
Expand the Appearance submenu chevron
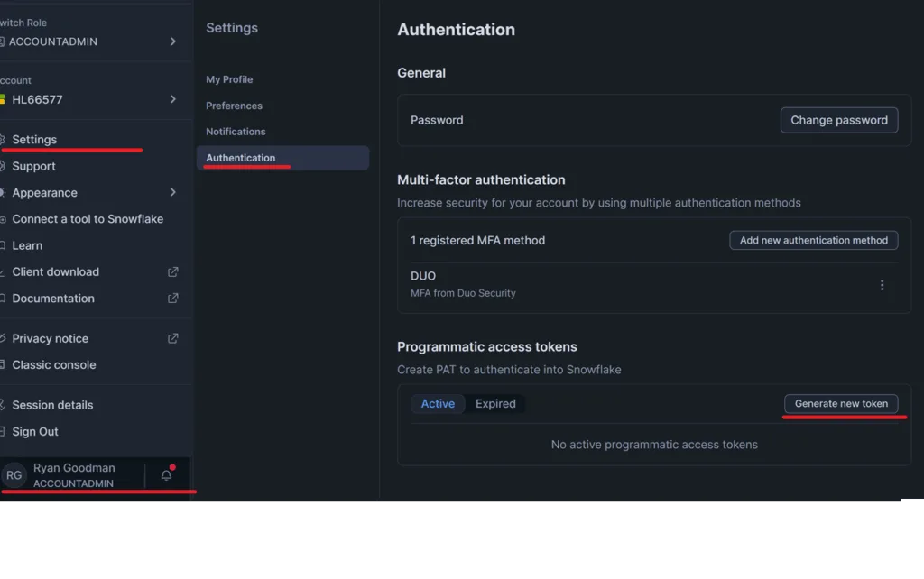pyautogui.click(x=172, y=192)
